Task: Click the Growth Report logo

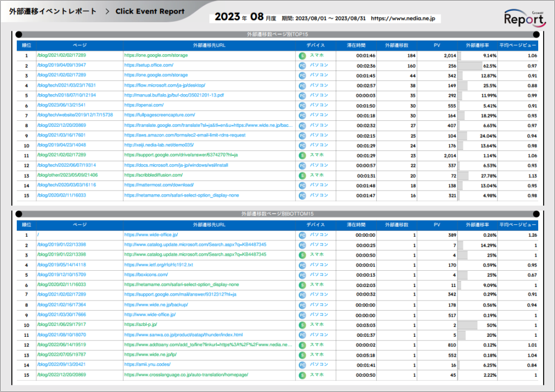Action: 524,18
